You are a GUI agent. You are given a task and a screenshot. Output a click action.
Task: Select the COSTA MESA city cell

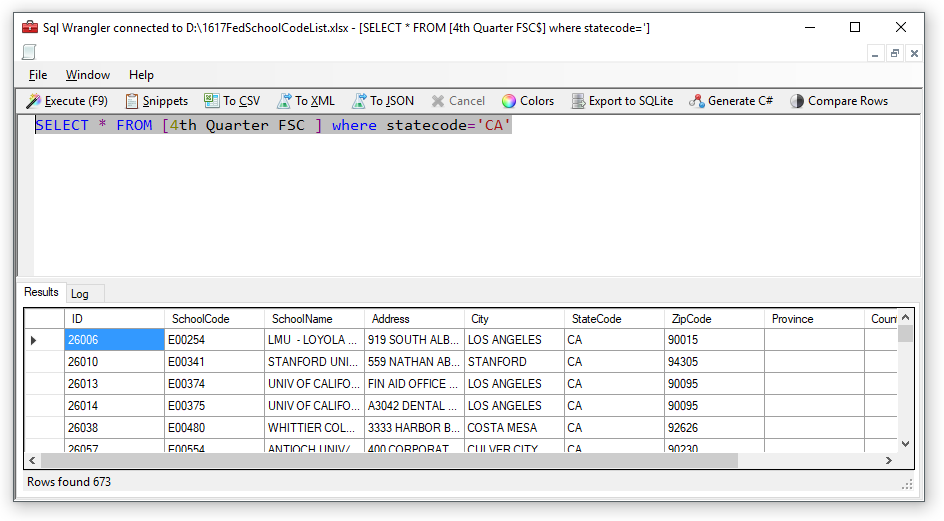[x=514, y=428]
